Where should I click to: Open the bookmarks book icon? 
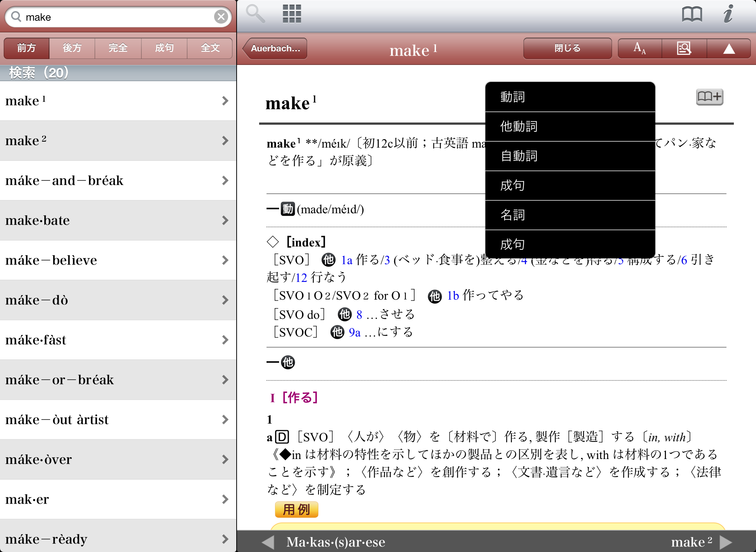coord(692,15)
